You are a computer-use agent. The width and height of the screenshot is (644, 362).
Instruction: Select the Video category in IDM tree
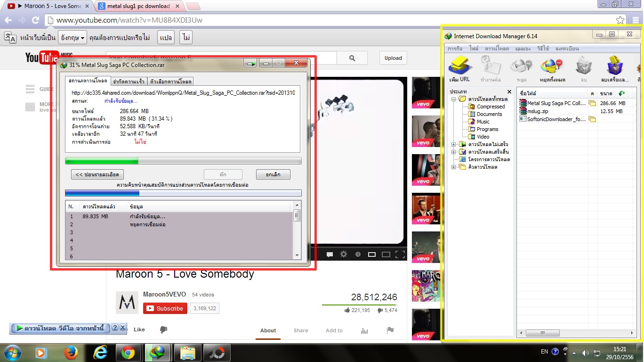483,137
